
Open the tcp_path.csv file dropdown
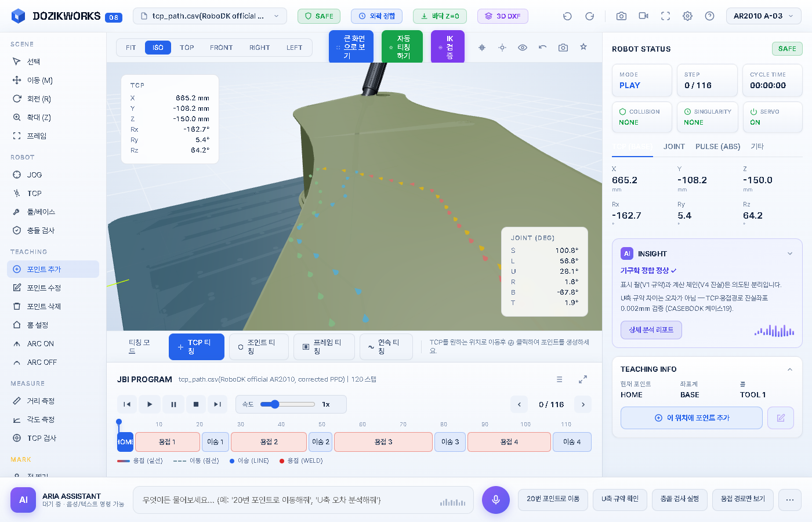click(210, 16)
